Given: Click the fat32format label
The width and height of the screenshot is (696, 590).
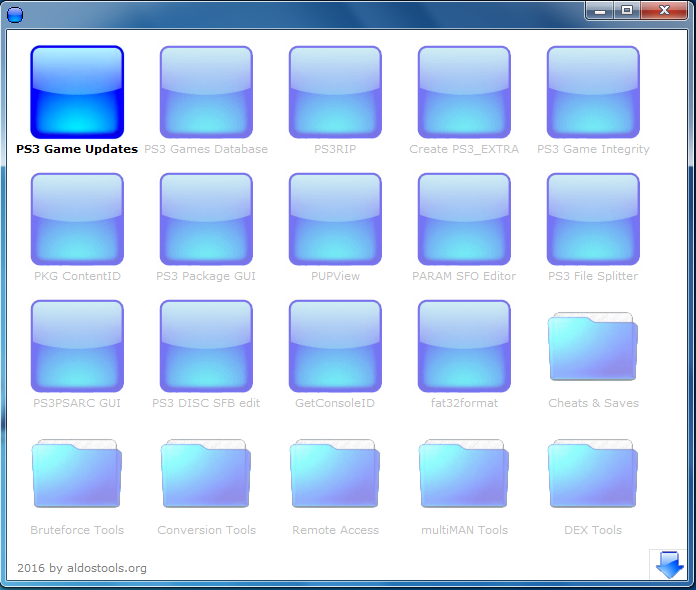Looking at the screenshot, I should (464, 403).
